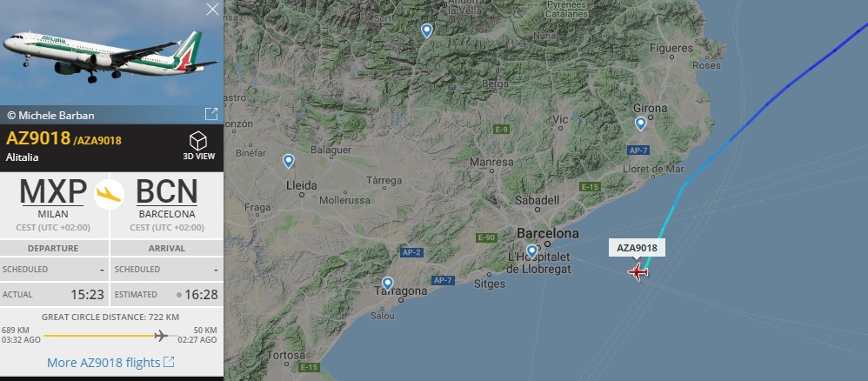Click the AZ9018 flight number heading
Image resolution: width=868 pixels, height=381 pixels.
(x=38, y=138)
